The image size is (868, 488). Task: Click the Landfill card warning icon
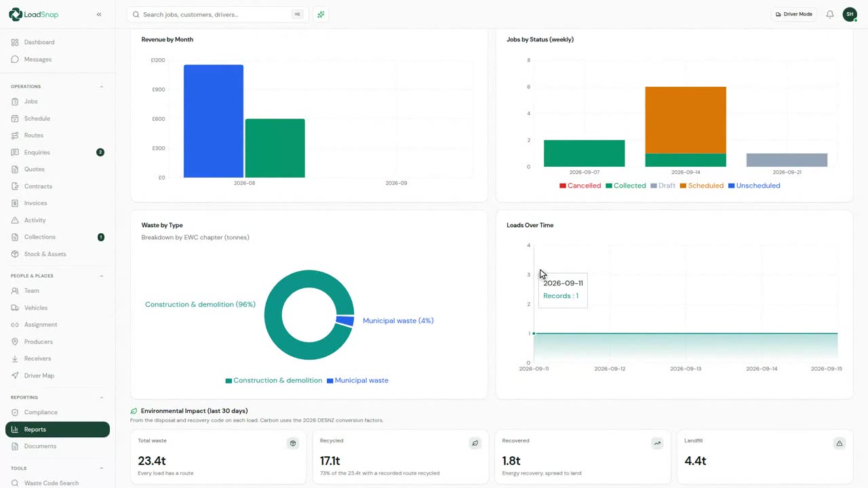(x=840, y=443)
